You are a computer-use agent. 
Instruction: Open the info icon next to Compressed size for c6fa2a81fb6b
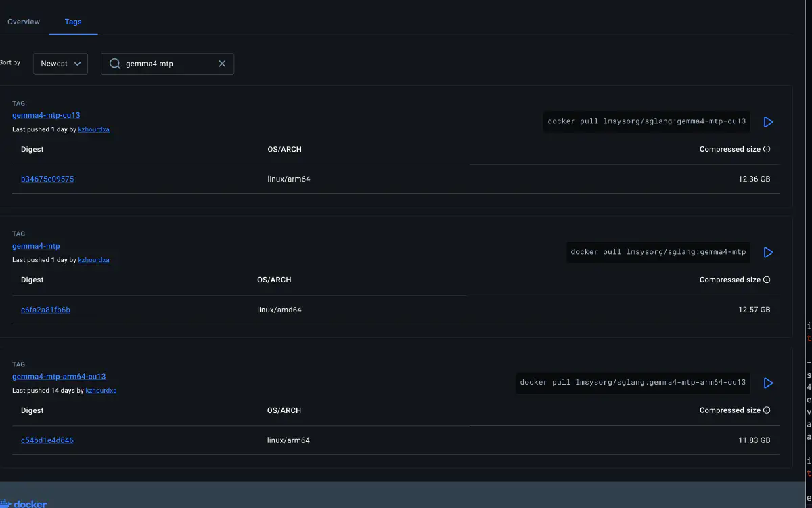[x=767, y=280]
